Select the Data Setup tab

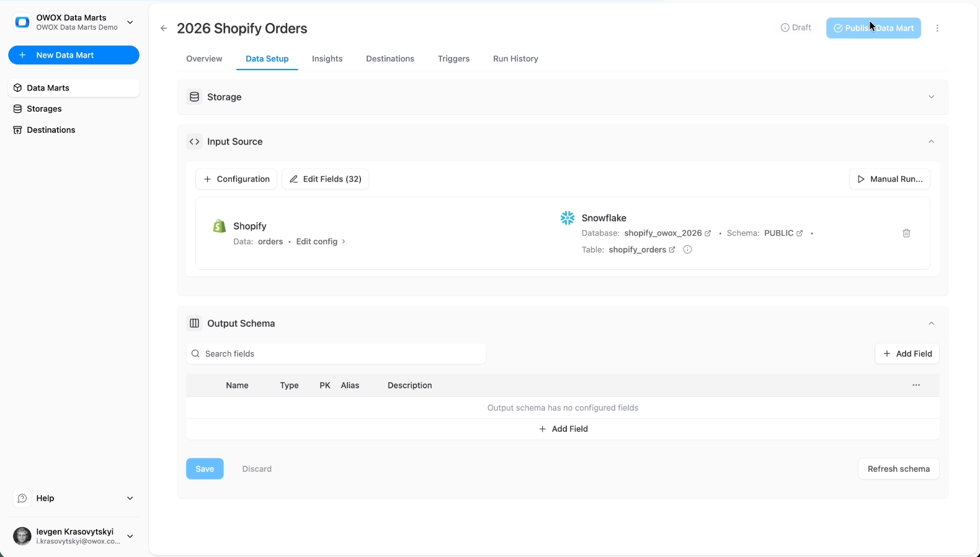267,59
